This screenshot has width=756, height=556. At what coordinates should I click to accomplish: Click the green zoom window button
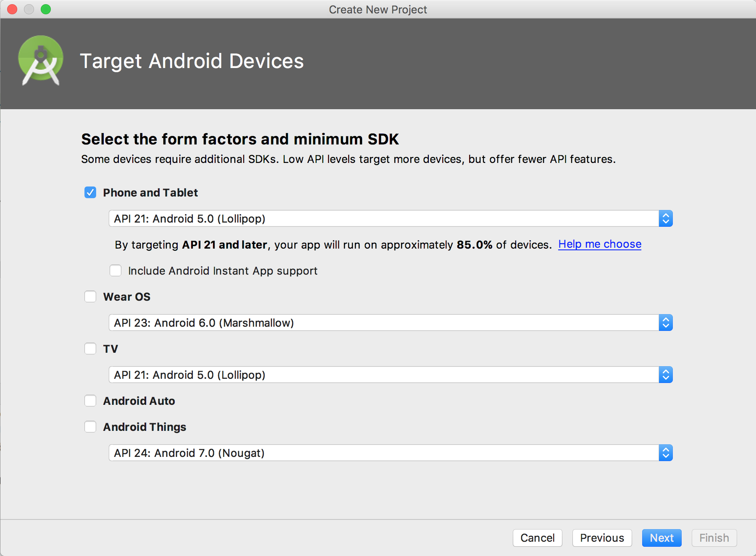(x=46, y=9)
